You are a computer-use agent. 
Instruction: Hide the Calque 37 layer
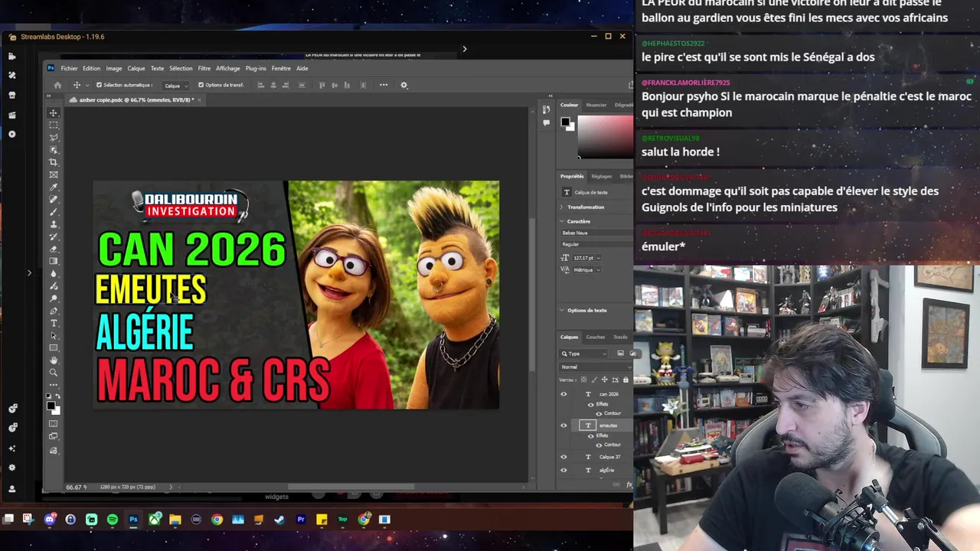pos(563,457)
